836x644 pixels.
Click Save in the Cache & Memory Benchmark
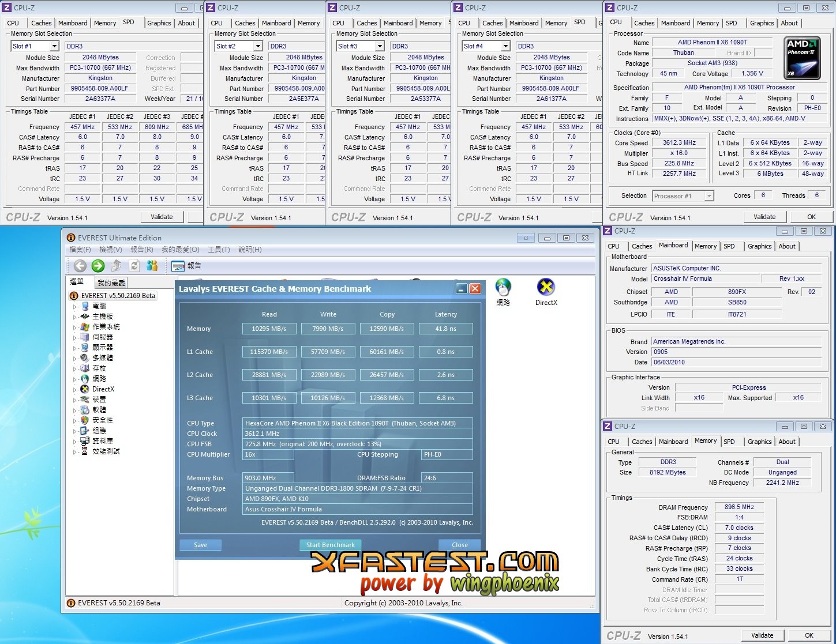click(200, 545)
